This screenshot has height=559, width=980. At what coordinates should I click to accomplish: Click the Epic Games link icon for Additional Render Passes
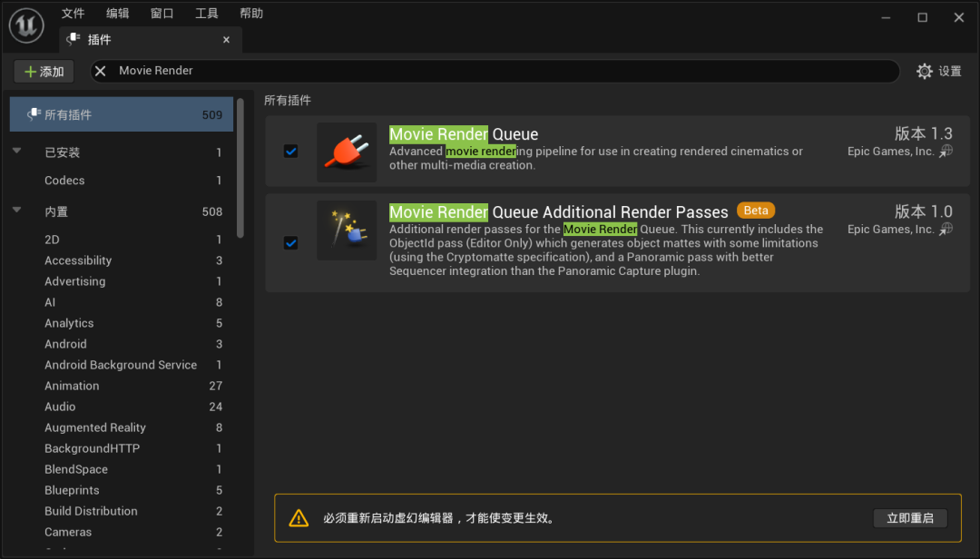coord(946,230)
